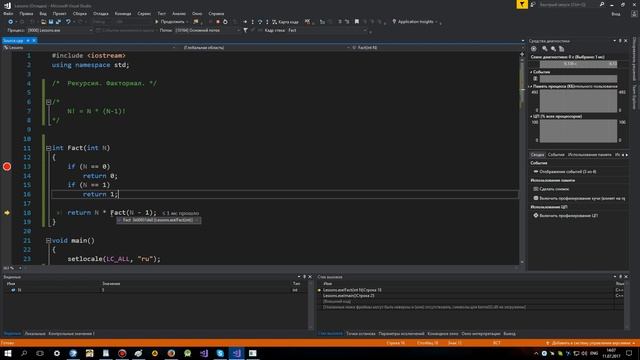Click the add to source control status item
Screen dimensions: 640x360
click(x=591, y=343)
